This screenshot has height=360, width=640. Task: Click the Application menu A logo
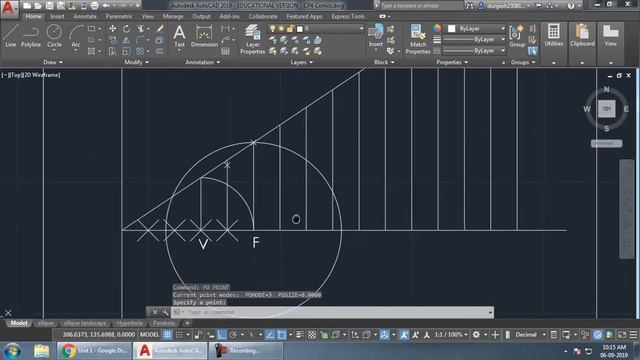pos(9,8)
